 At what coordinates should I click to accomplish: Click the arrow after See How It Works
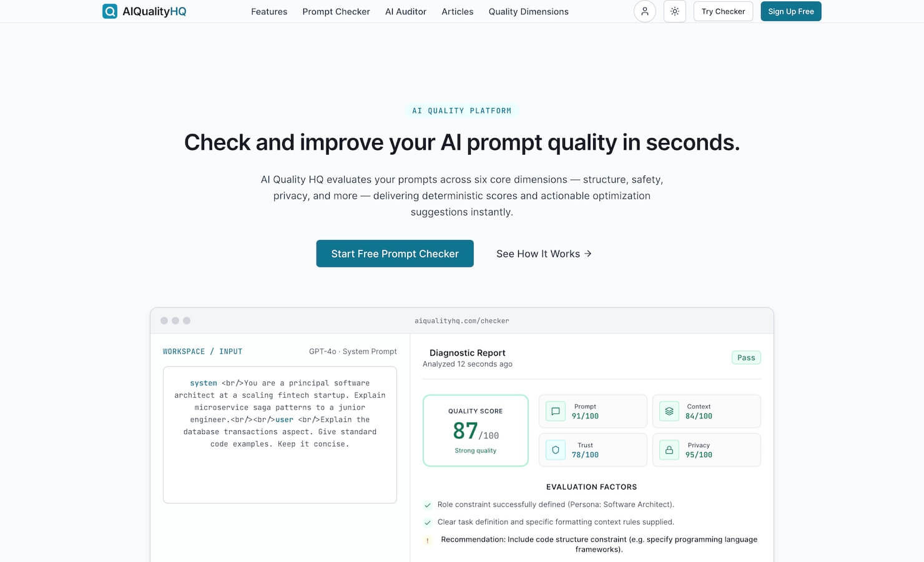[588, 254]
